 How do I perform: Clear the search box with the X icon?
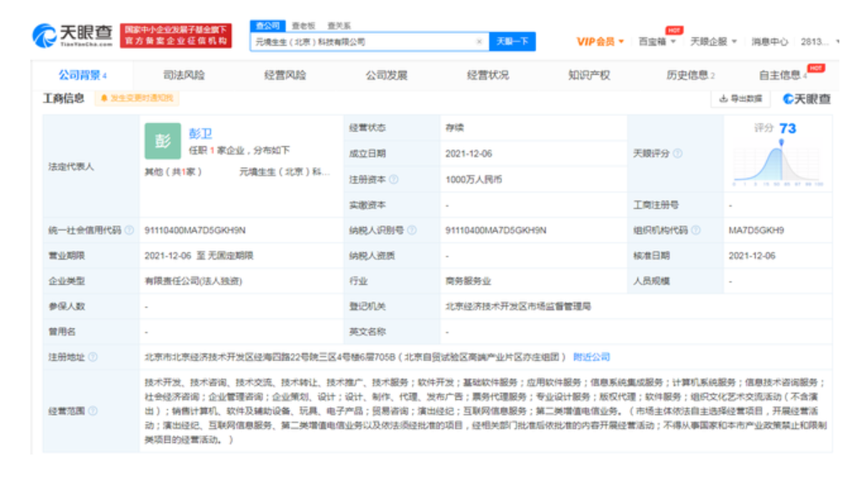480,41
